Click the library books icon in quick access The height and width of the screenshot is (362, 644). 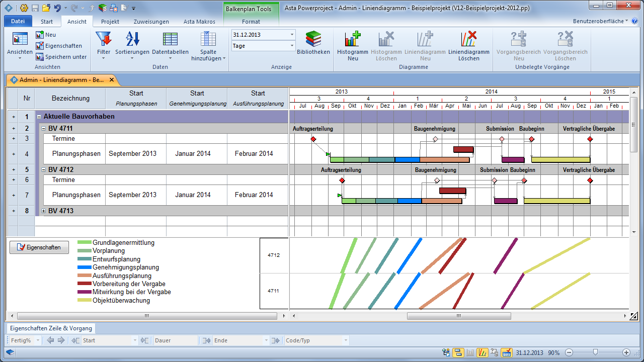point(103,8)
